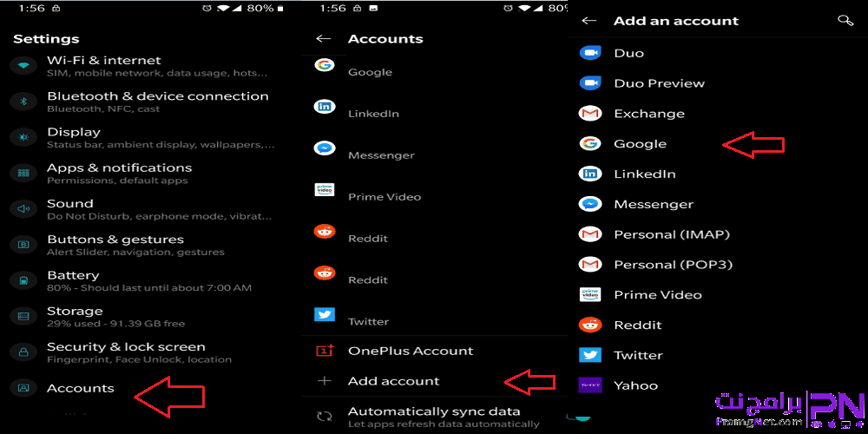Tap the OnePlus Account red logo icon
The height and width of the screenshot is (434, 868).
click(325, 351)
